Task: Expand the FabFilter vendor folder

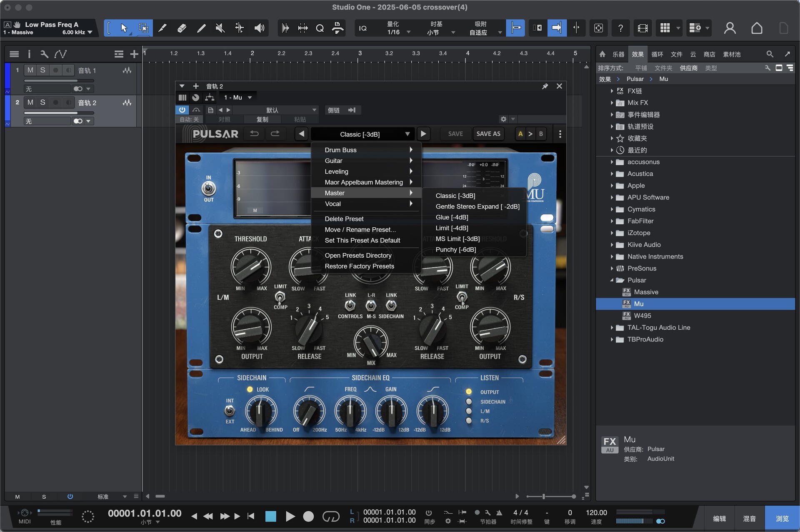Action: (612, 221)
